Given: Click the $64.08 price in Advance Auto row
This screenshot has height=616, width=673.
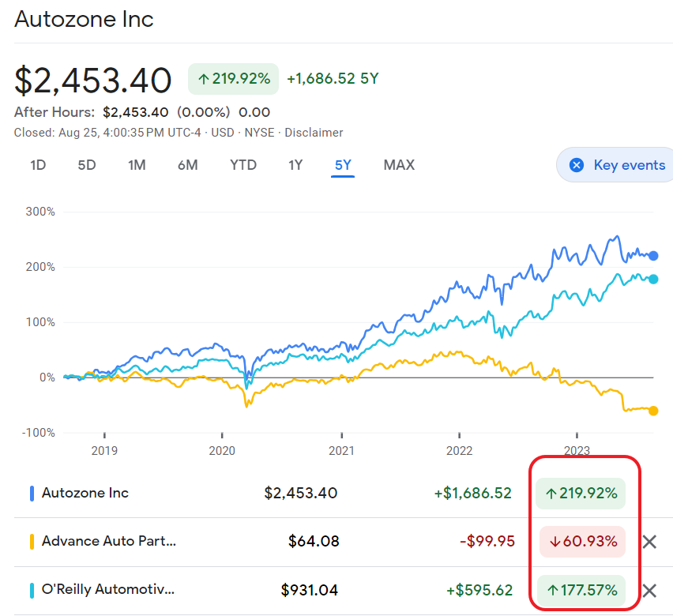Looking at the screenshot, I should [x=314, y=541].
